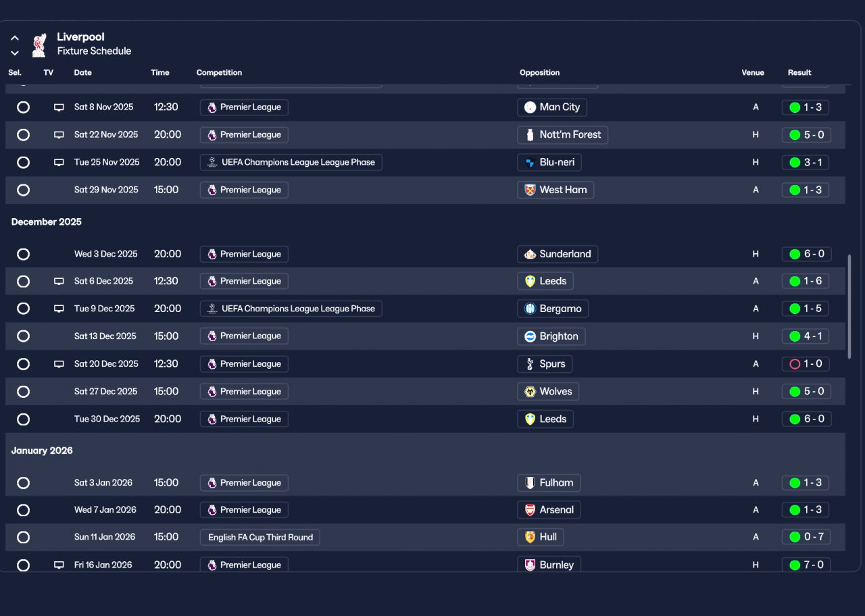Screen dimensions: 865x616
Task: Click the Time column header
Action: click(160, 73)
